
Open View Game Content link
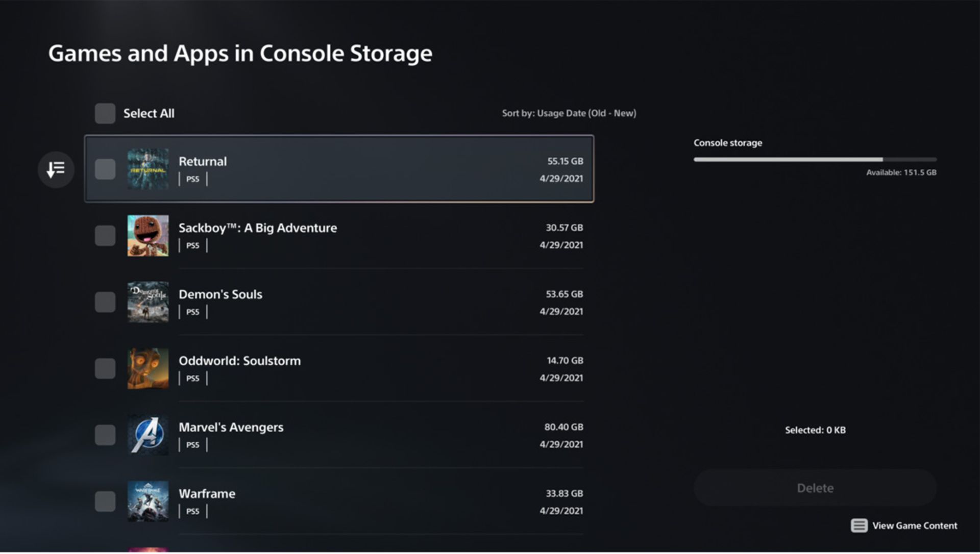(x=914, y=526)
